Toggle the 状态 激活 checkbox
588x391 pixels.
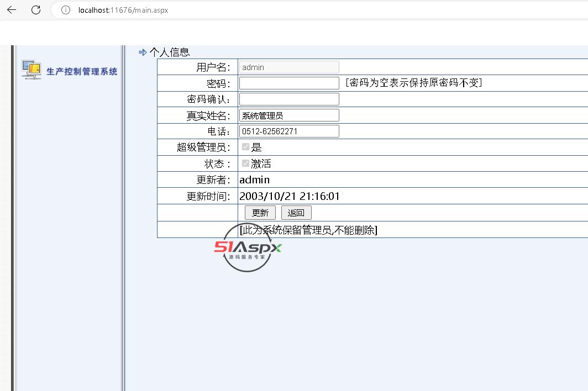(245, 163)
